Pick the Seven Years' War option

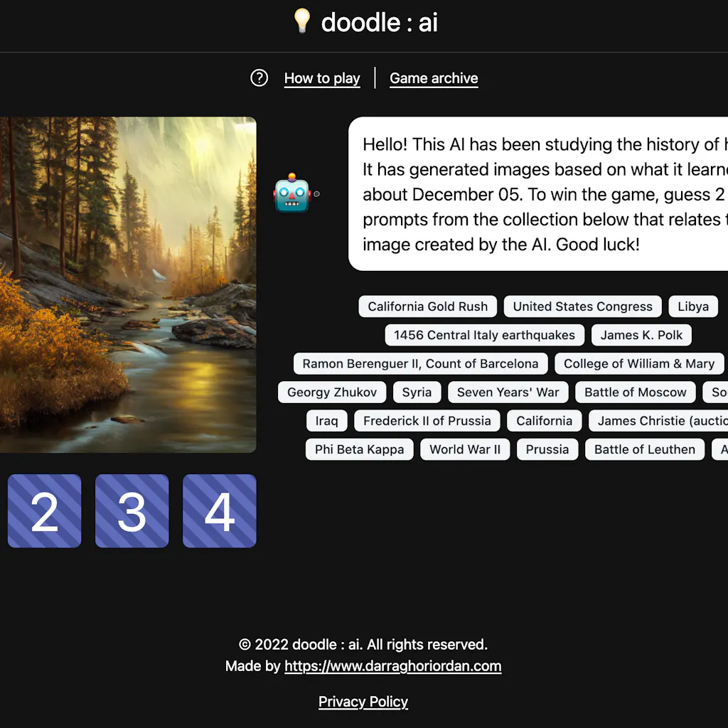coord(507,392)
